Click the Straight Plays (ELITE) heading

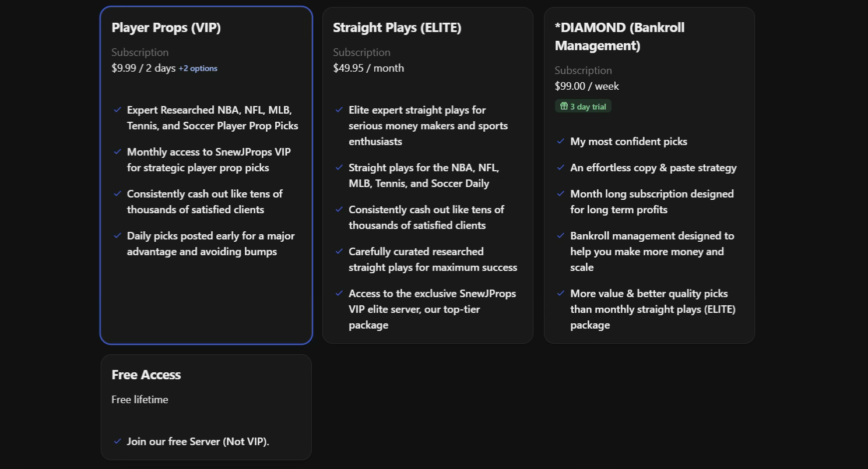(x=397, y=27)
